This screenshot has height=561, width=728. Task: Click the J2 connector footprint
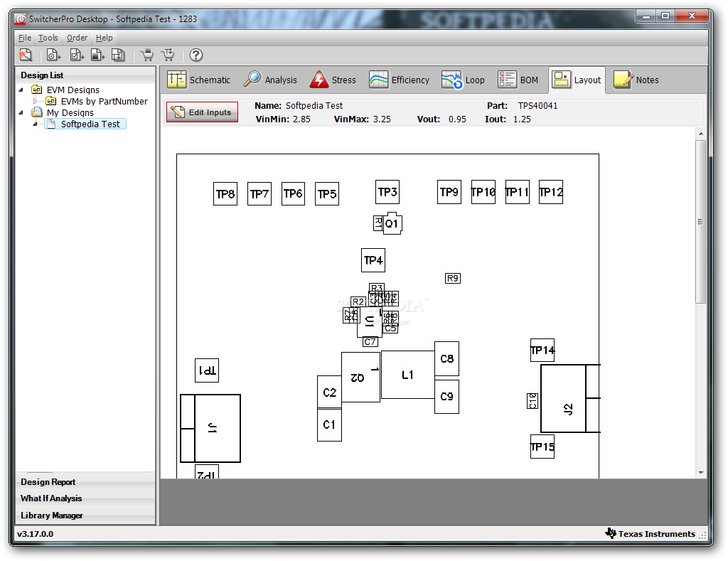point(571,398)
